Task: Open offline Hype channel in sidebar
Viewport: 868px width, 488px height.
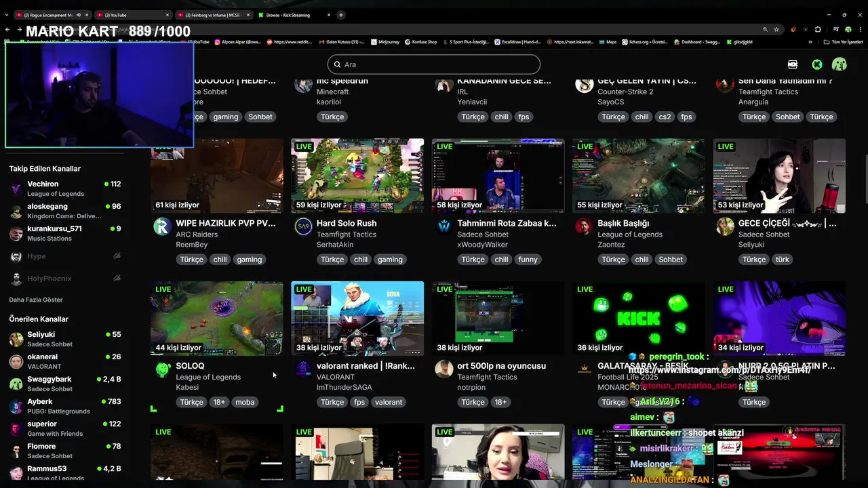Action: coord(65,256)
